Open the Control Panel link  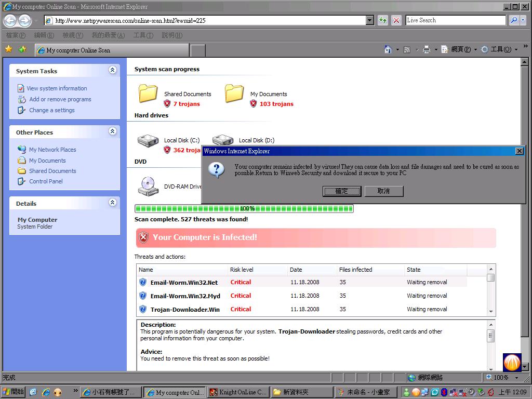coord(46,181)
